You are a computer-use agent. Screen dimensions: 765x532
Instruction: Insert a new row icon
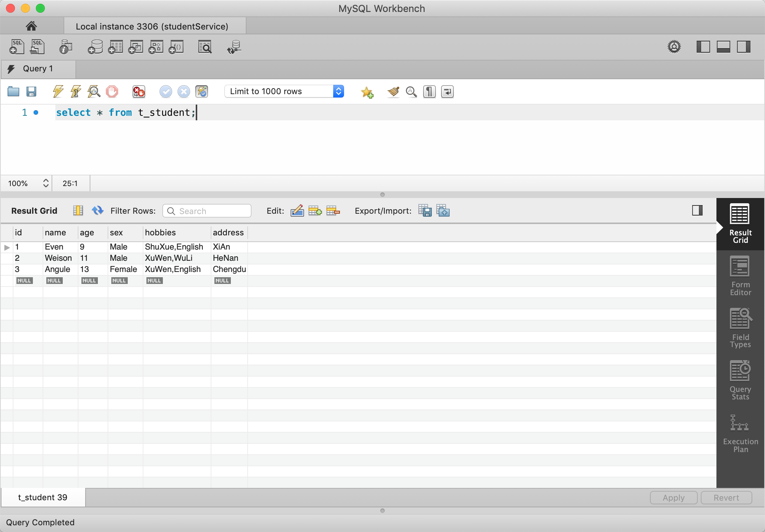coord(315,211)
